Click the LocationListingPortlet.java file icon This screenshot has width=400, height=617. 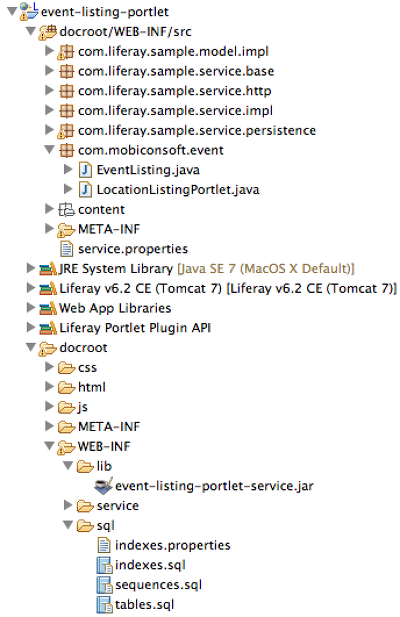pyautogui.click(x=85, y=190)
